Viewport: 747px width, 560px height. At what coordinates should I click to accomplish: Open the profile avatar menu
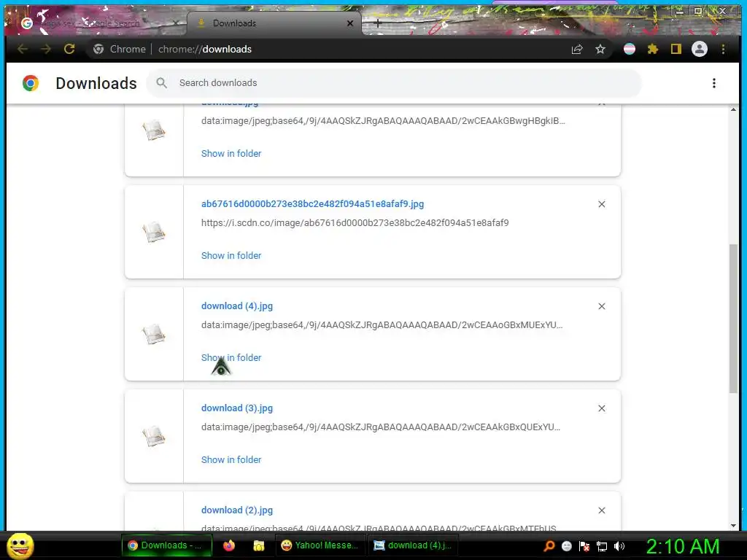click(700, 49)
